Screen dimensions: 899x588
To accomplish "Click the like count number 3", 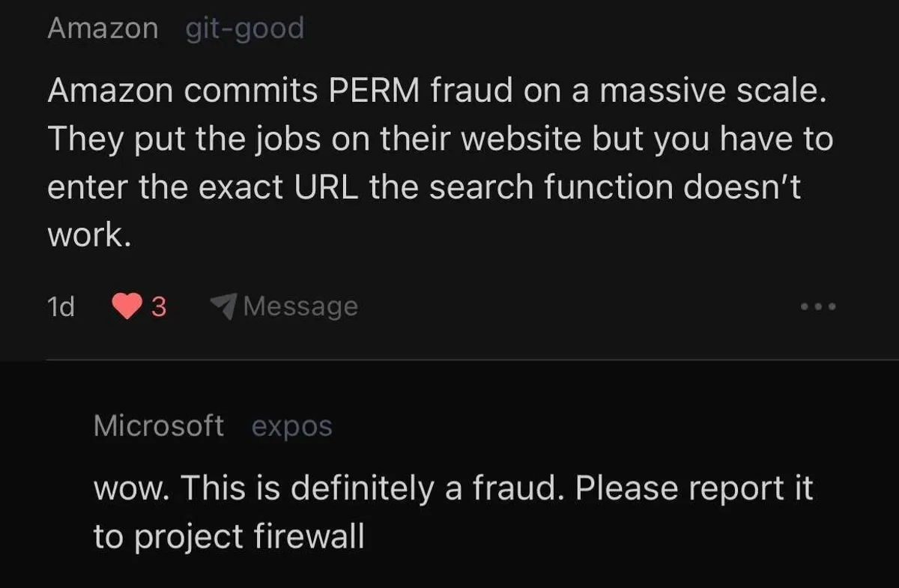I will pos(159,306).
